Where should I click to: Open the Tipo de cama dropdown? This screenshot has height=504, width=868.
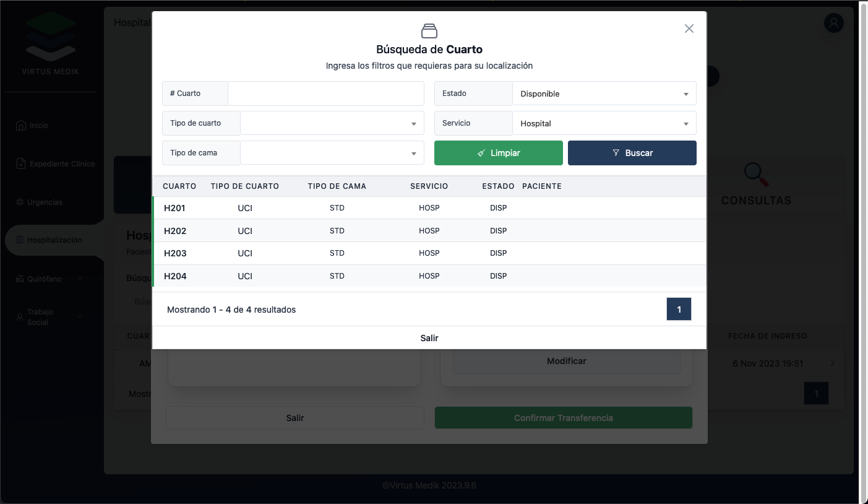(x=332, y=153)
